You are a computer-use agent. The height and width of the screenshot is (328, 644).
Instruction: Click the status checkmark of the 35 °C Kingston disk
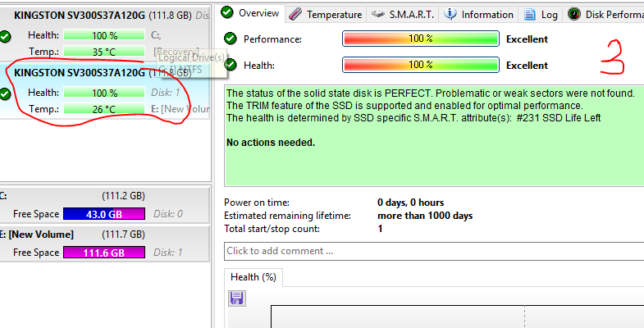click(6, 37)
